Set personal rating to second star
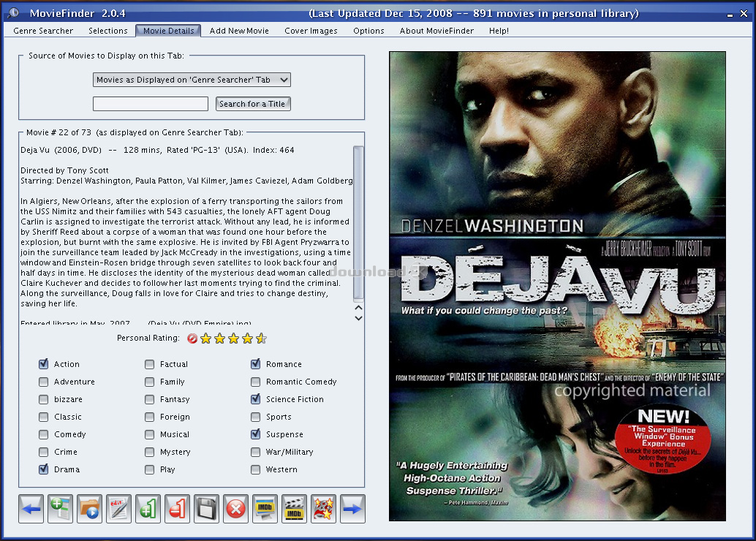756x541 pixels. click(220, 338)
